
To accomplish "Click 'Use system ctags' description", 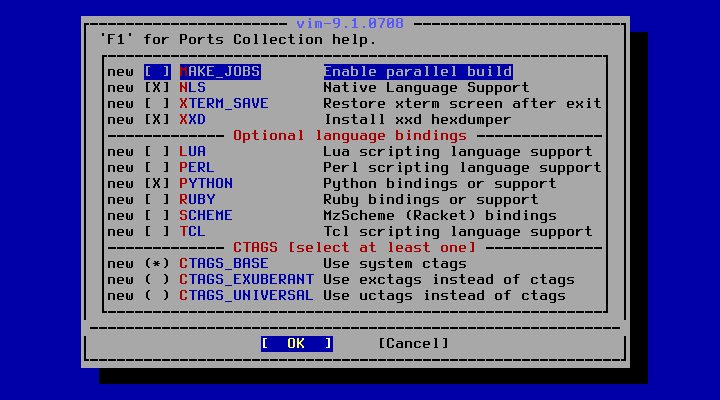I will click(395, 264).
